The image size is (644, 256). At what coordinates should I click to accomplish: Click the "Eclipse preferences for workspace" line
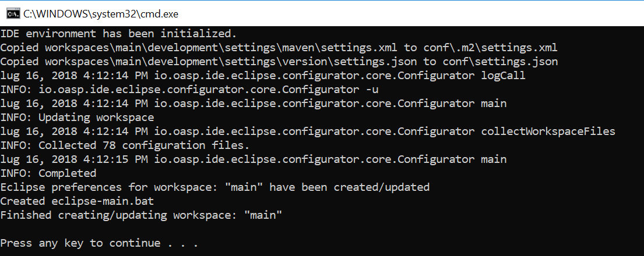point(214,187)
